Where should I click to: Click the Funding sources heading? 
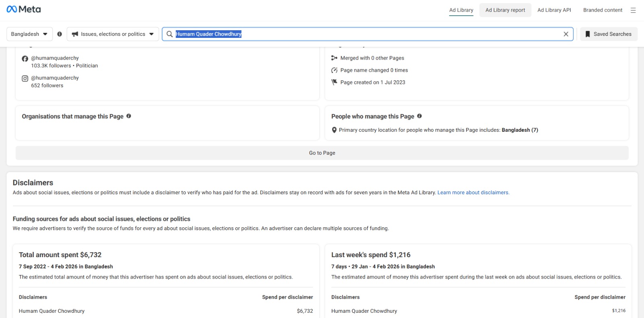pos(101,219)
